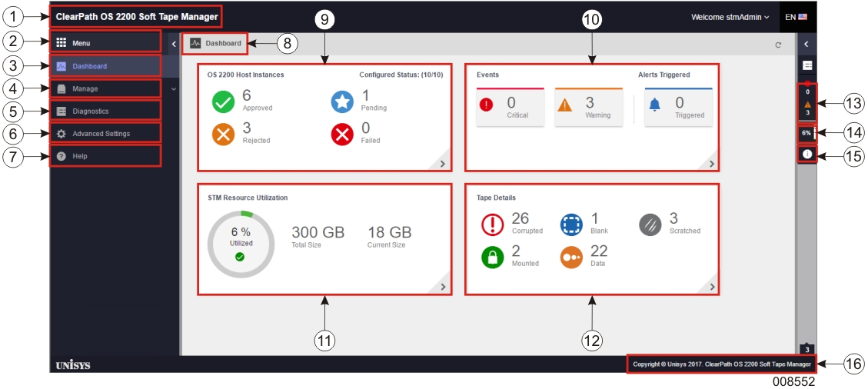Click the Corrupted tapes exclamation icon
Viewport: 868px width, 389px height.
492,224
